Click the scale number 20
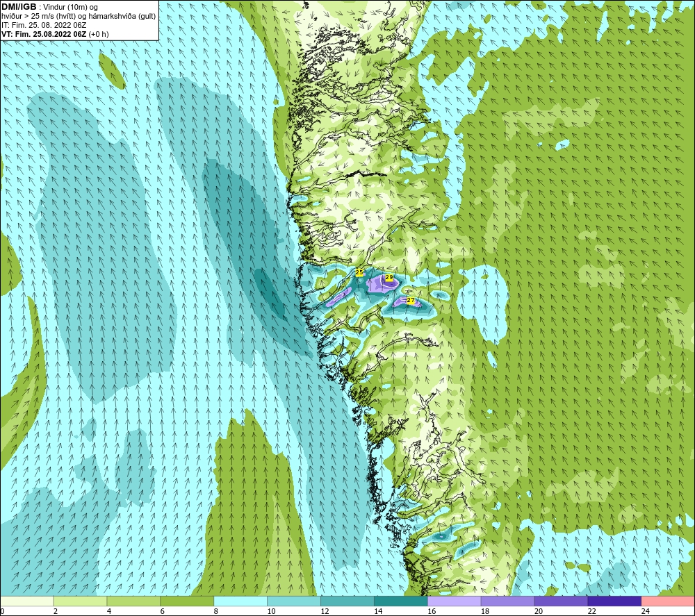 click(539, 611)
